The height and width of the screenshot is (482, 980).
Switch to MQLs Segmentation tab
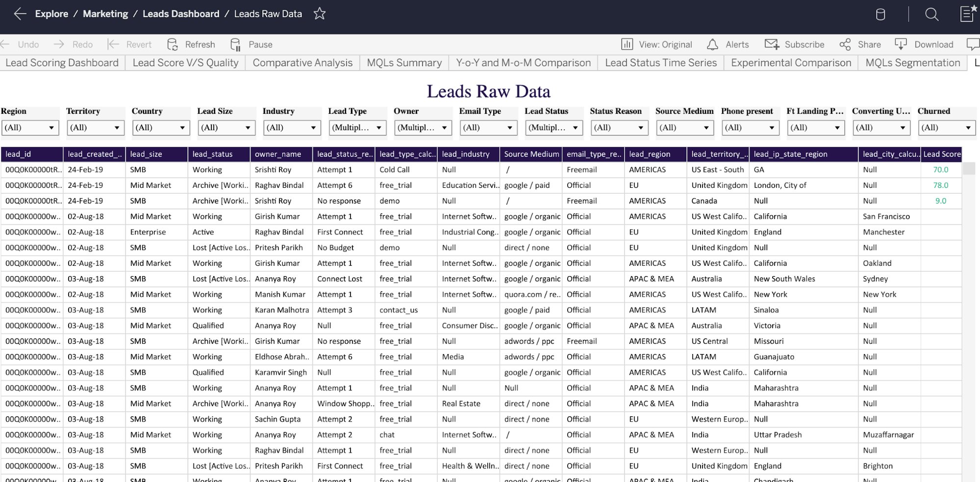[913, 63]
